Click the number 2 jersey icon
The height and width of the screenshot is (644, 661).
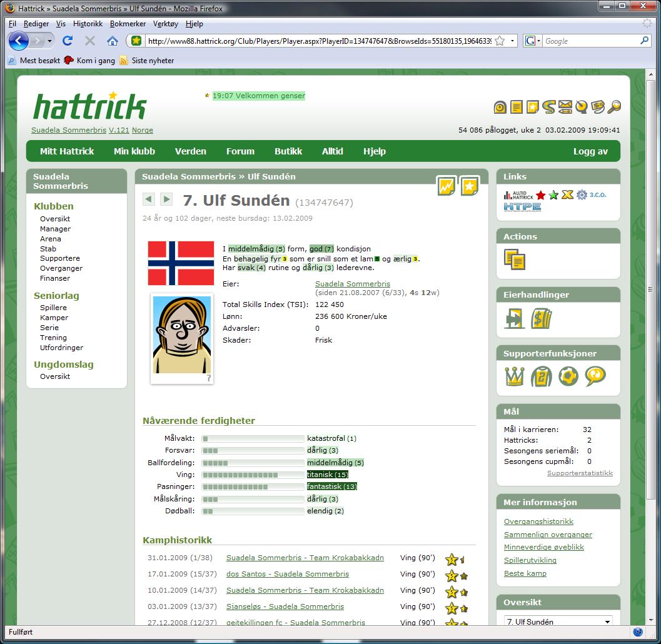coord(542,376)
